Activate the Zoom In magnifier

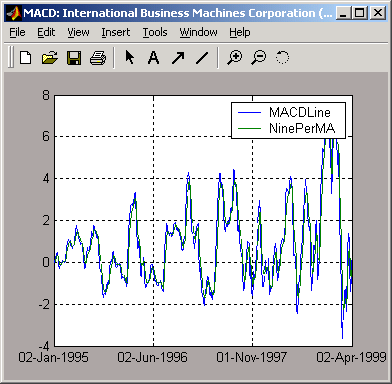click(235, 58)
